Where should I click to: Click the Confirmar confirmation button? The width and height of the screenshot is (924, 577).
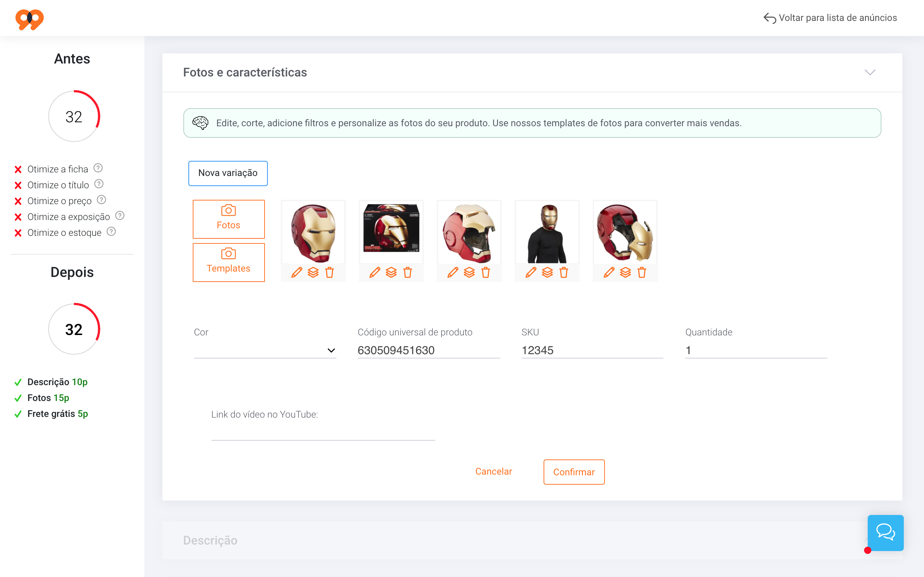574,472
